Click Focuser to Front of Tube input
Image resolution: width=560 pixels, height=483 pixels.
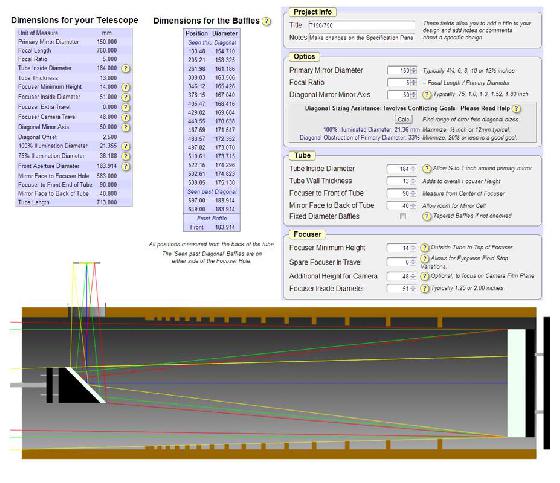click(401, 193)
